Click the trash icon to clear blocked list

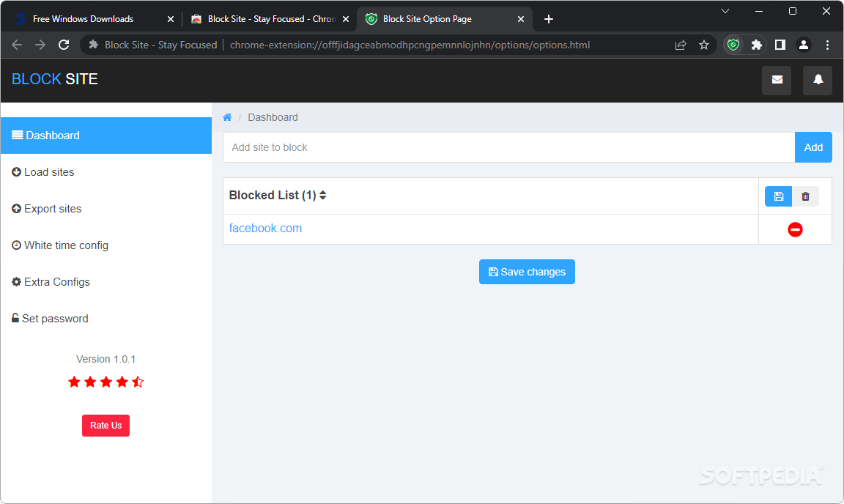[x=806, y=196]
